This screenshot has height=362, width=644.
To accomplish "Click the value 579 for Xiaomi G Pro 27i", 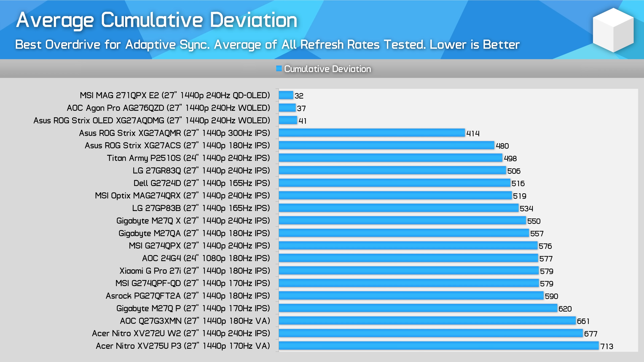I will (x=547, y=271).
